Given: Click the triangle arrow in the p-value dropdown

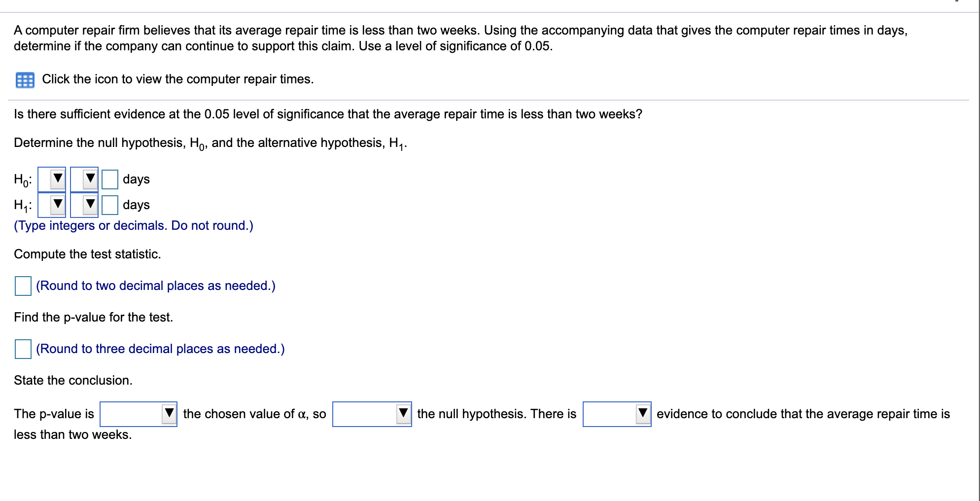Looking at the screenshot, I should pos(169,414).
